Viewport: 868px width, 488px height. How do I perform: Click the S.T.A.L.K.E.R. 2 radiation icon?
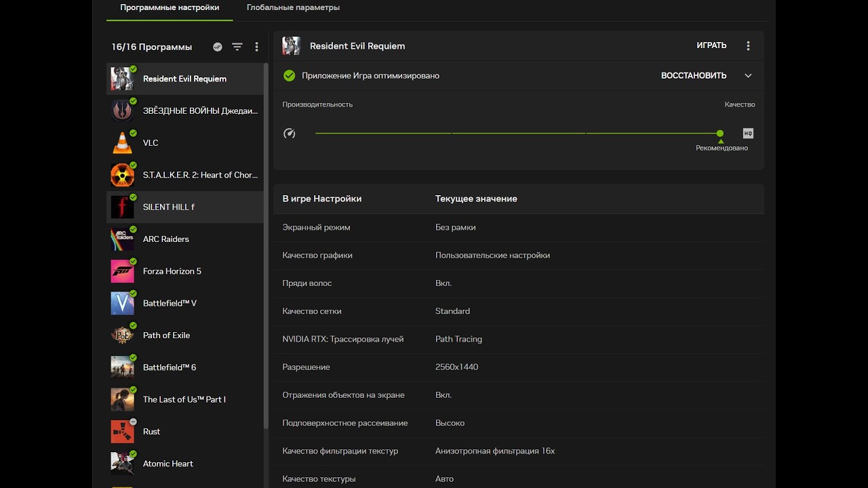click(x=123, y=175)
